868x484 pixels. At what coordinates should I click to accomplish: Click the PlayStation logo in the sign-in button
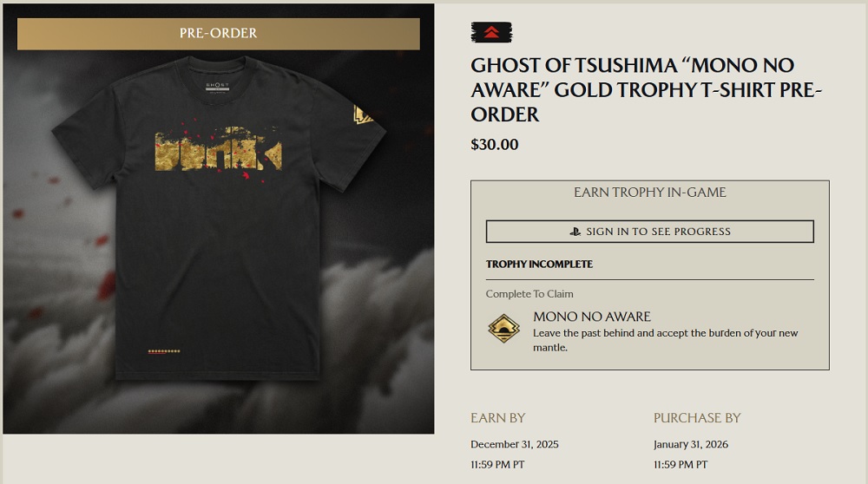pyautogui.click(x=575, y=232)
